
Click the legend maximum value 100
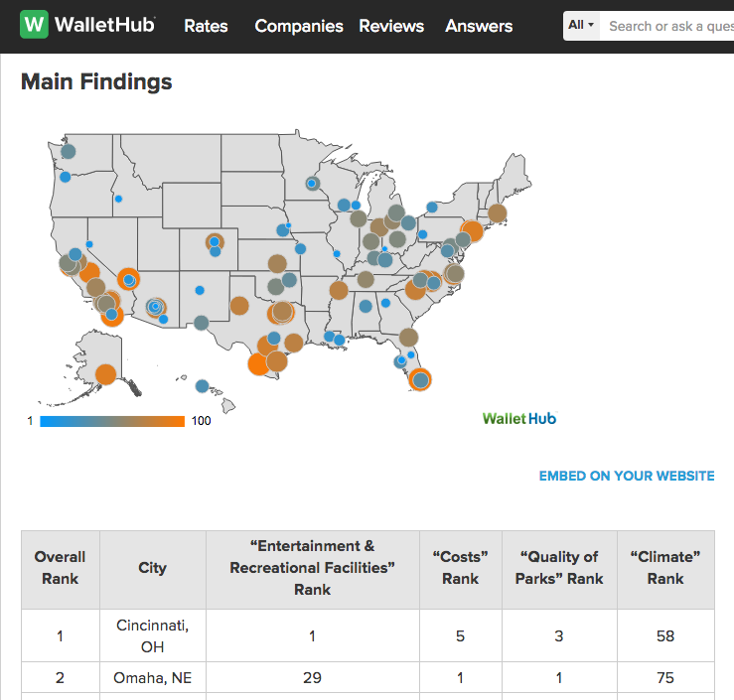[202, 421]
